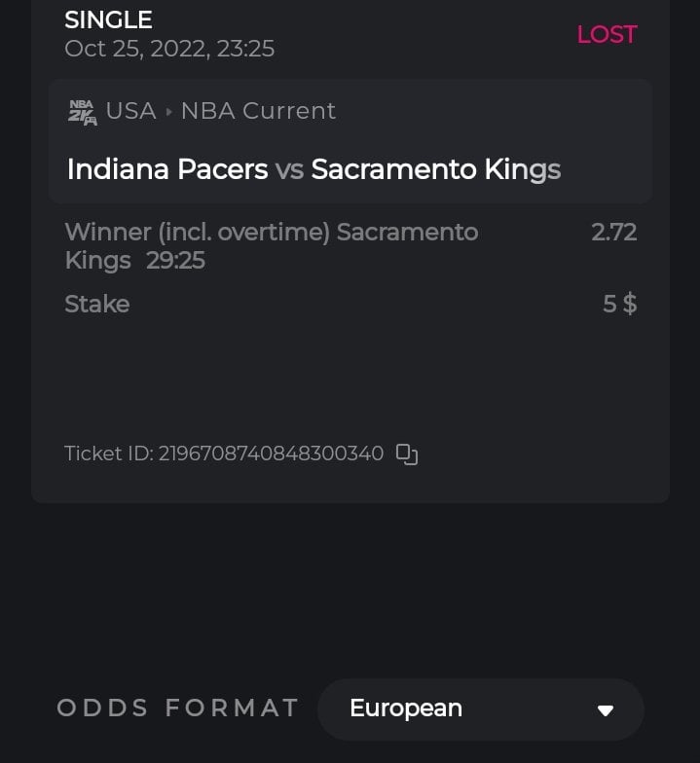
Task: Click the ticket ID number text
Action: (271, 454)
